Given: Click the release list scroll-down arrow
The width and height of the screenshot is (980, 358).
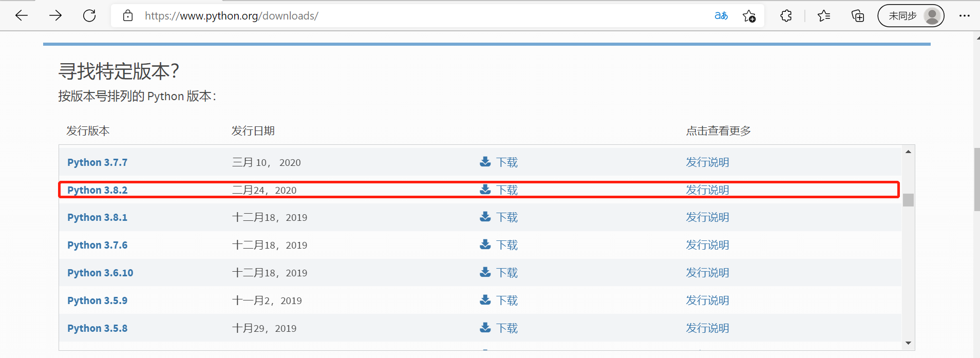Looking at the screenshot, I should coord(908,343).
